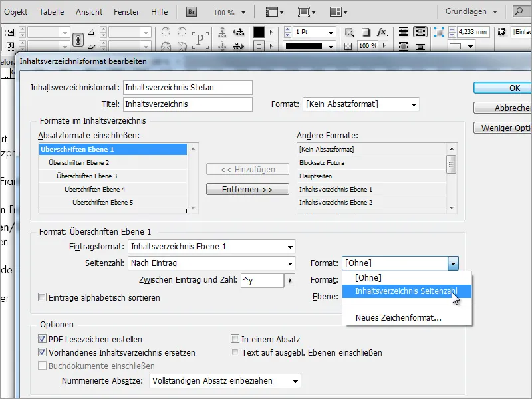Click the opacity checkerboard icon
Image resolution: width=532 pixels, height=399 pixels.
(x=348, y=46)
